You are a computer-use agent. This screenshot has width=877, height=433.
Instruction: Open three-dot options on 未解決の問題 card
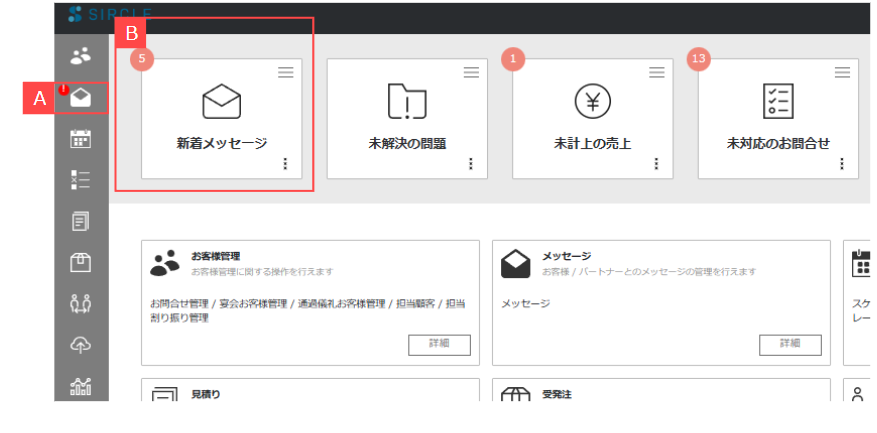(x=470, y=164)
